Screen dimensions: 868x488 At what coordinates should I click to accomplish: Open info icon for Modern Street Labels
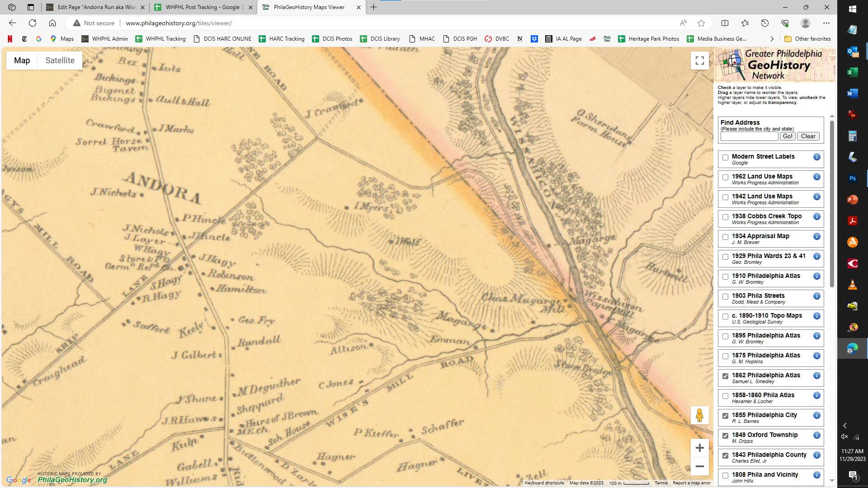[x=816, y=157]
